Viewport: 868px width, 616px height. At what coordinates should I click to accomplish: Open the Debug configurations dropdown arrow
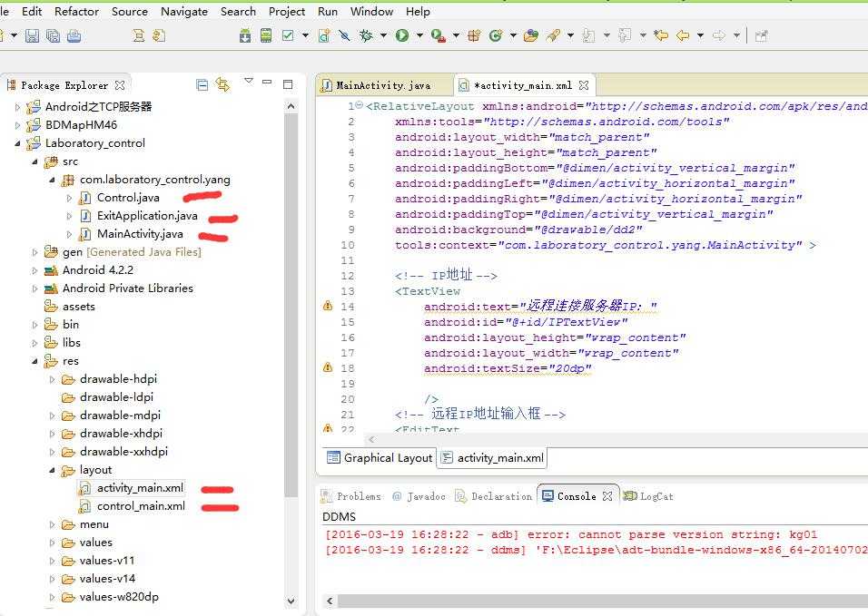pyautogui.click(x=383, y=36)
